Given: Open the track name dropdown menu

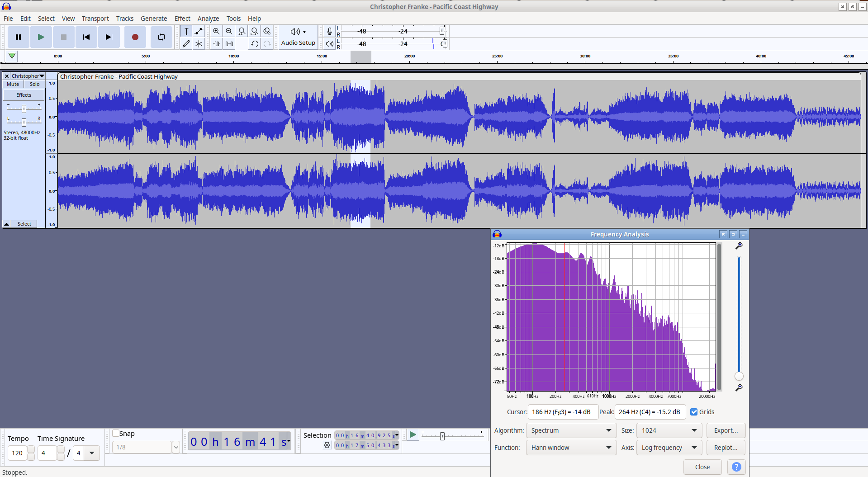Looking at the screenshot, I should click(28, 76).
